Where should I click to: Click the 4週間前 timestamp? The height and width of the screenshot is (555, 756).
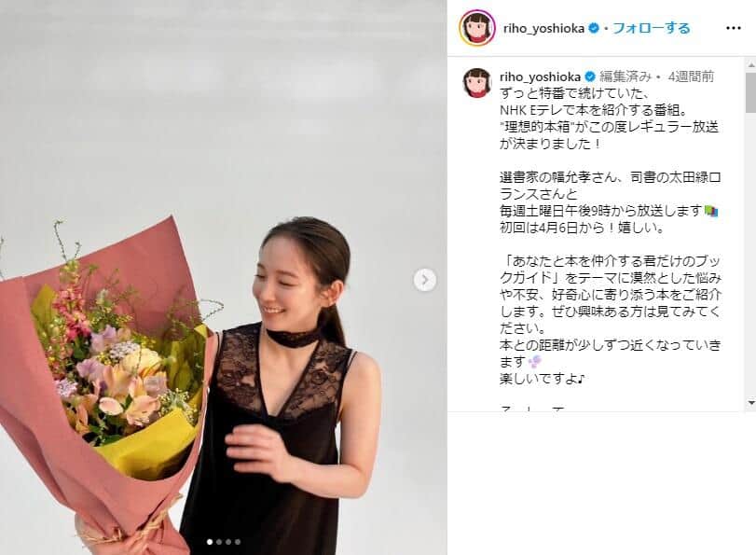click(691, 76)
